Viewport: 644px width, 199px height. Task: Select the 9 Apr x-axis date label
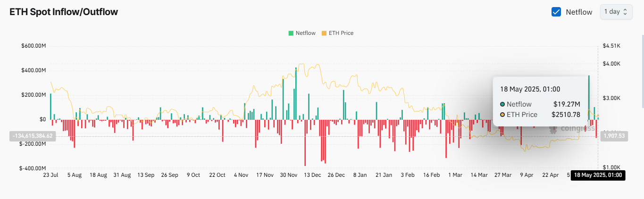(527, 175)
